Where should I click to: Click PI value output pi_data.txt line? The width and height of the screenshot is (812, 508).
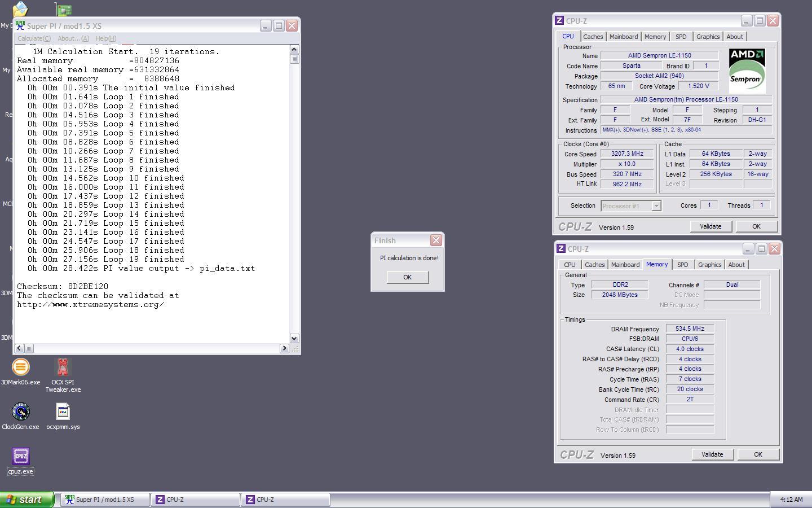(x=142, y=268)
